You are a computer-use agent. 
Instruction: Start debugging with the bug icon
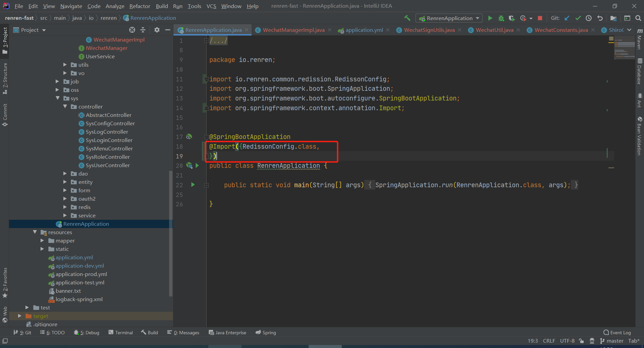pos(501,18)
